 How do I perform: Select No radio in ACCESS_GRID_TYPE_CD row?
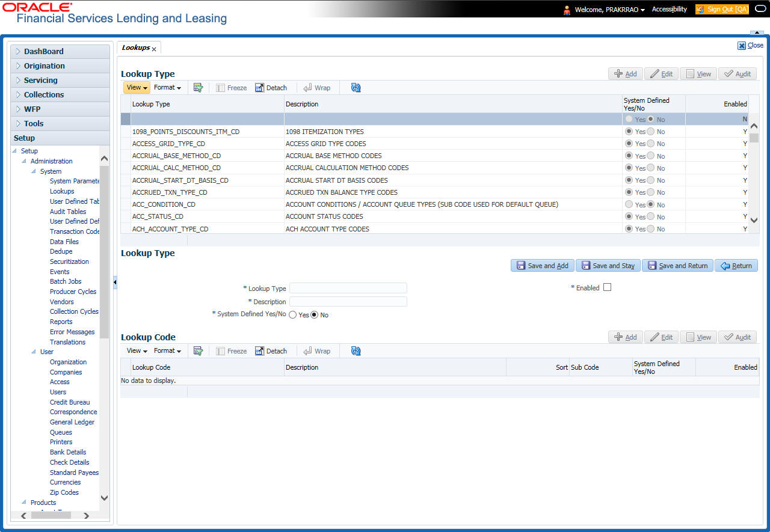(x=651, y=144)
